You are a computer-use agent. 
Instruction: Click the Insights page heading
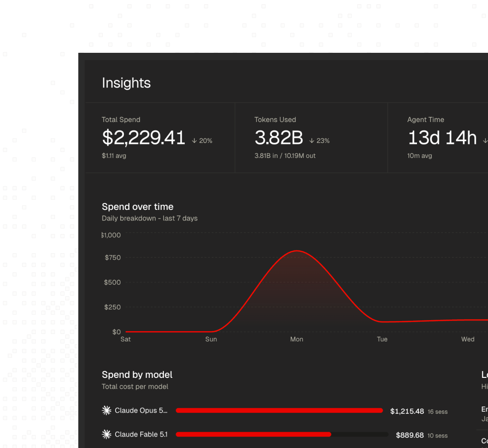tap(126, 83)
